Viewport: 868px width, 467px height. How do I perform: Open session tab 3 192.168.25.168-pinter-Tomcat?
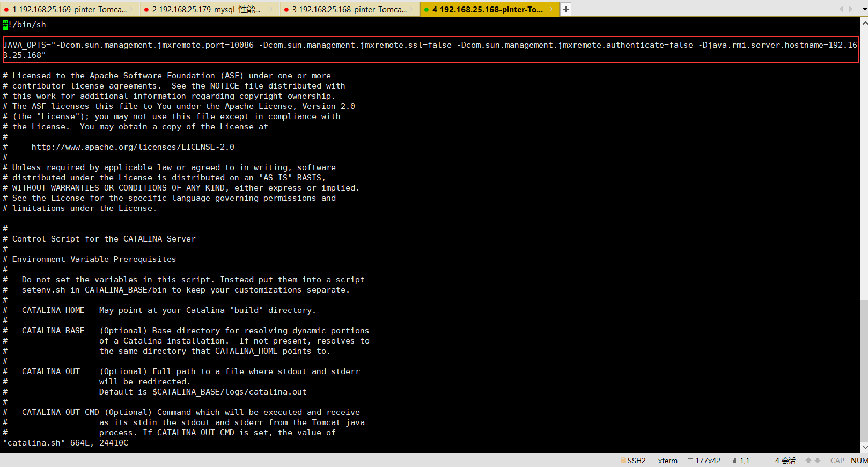pos(350,9)
